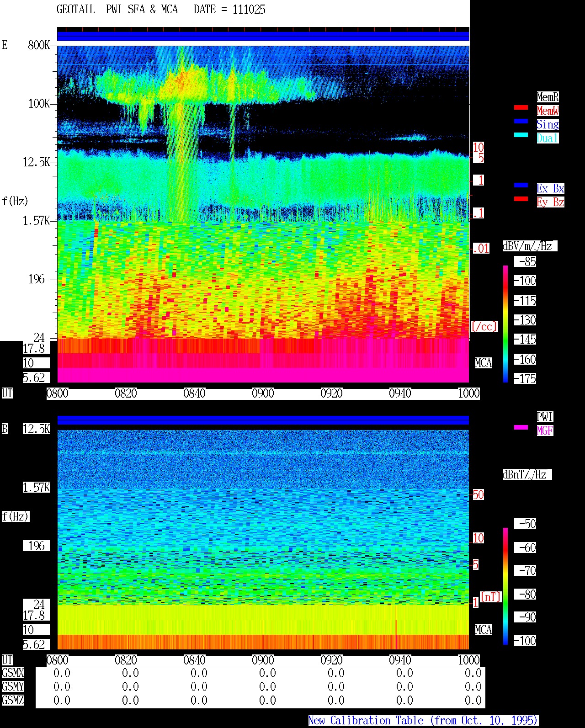Select the dBnT/√Hz unit label
Screen dimensions: 585x728
[x=527, y=474]
